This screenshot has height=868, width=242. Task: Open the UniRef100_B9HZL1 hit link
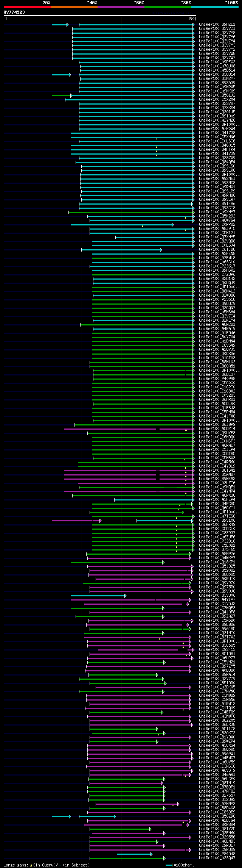tap(217, 25)
